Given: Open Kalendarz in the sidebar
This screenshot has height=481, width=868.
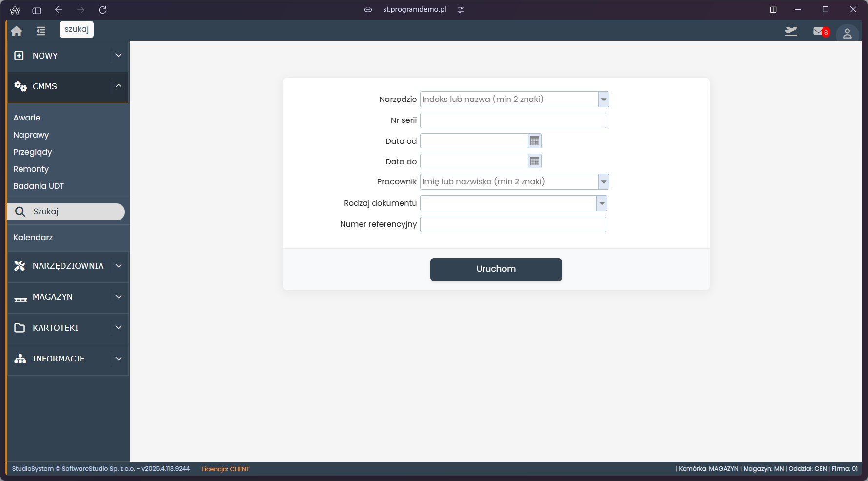Looking at the screenshot, I should pyautogui.click(x=33, y=237).
